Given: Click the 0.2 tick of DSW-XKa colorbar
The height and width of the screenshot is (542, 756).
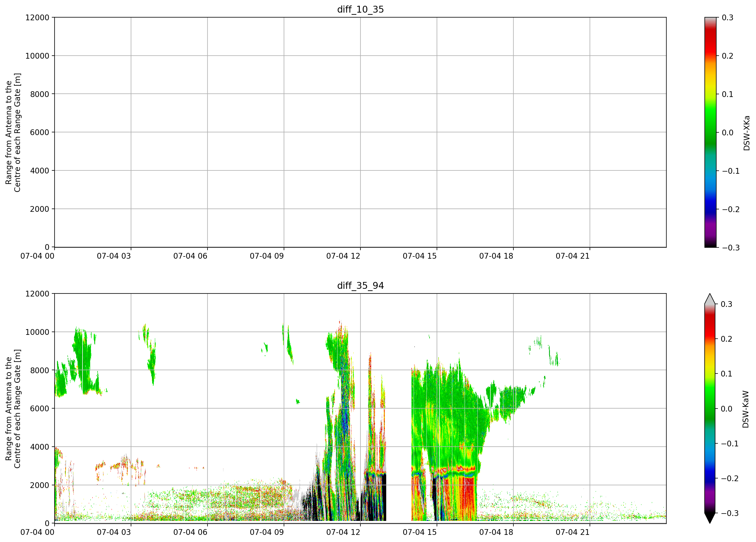Looking at the screenshot, I should point(728,56).
